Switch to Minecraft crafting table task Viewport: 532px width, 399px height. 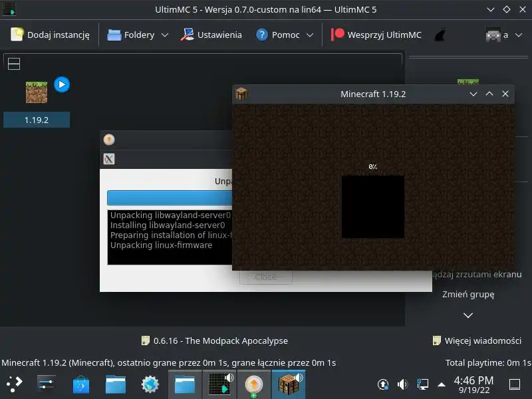click(289, 384)
